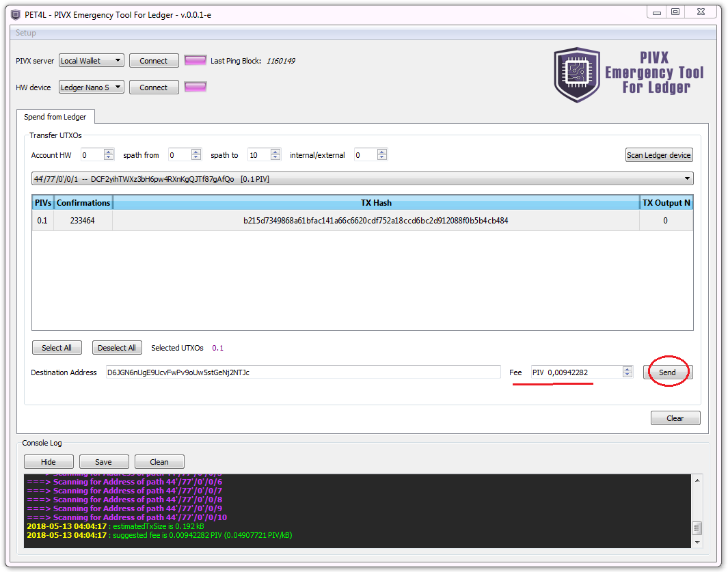This screenshot has height=572, width=728.
Task: Click the PIVs column header
Action: coord(43,203)
